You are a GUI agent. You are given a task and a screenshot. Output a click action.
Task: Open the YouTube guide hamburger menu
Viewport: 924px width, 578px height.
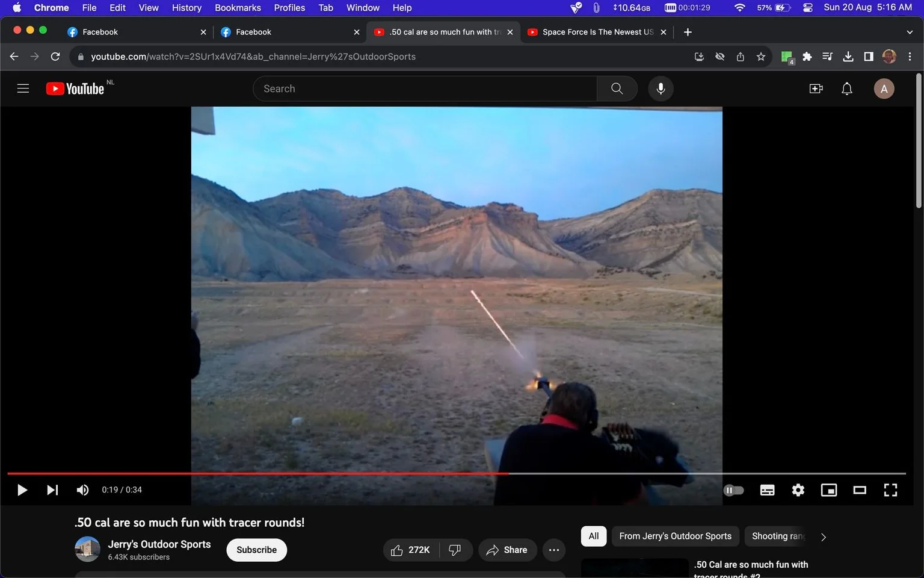pyautogui.click(x=23, y=89)
